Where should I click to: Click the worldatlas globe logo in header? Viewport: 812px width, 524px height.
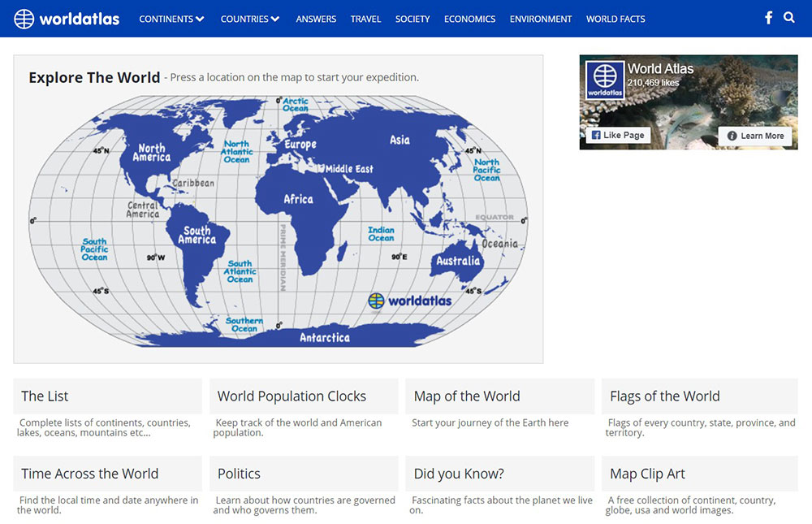25,19
